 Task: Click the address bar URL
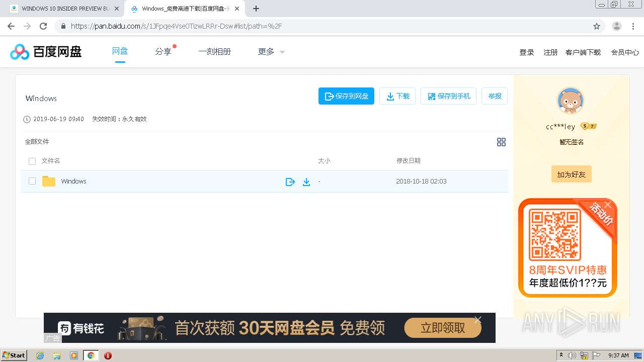pos(176,26)
